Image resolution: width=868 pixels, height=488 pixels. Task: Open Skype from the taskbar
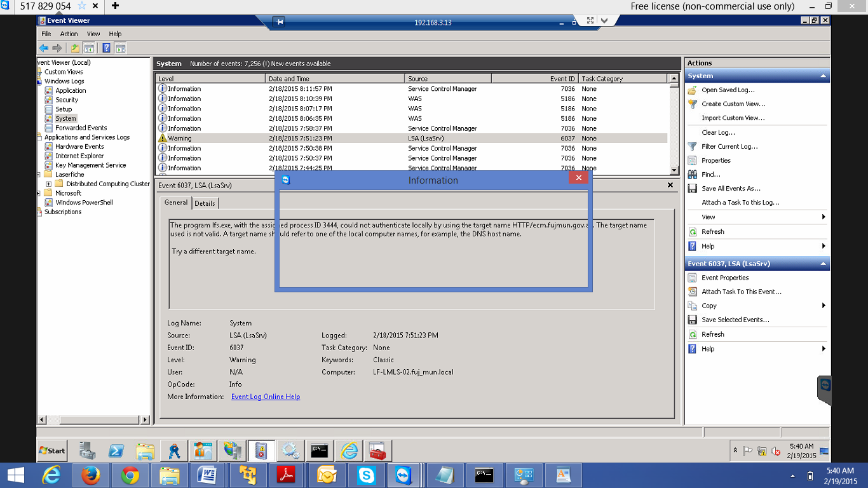pos(366,475)
